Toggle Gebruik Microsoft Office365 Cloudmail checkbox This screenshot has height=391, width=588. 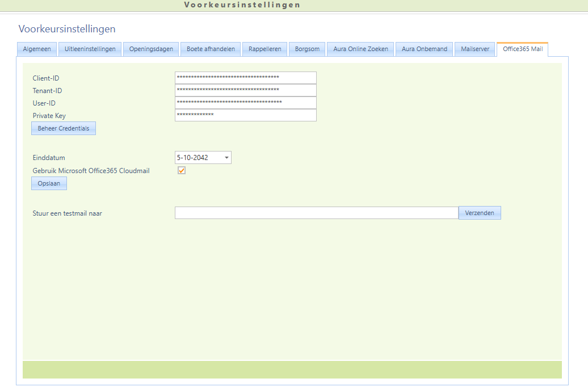coord(182,170)
